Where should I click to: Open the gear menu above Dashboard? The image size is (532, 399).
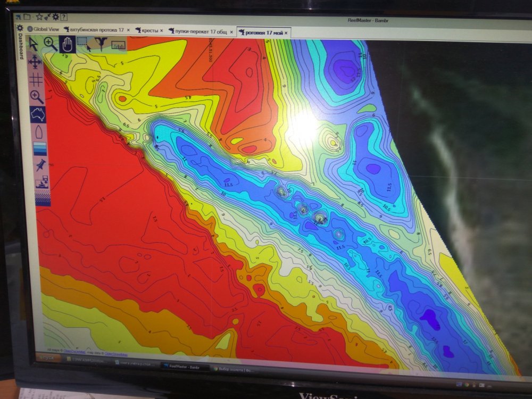tap(20, 28)
